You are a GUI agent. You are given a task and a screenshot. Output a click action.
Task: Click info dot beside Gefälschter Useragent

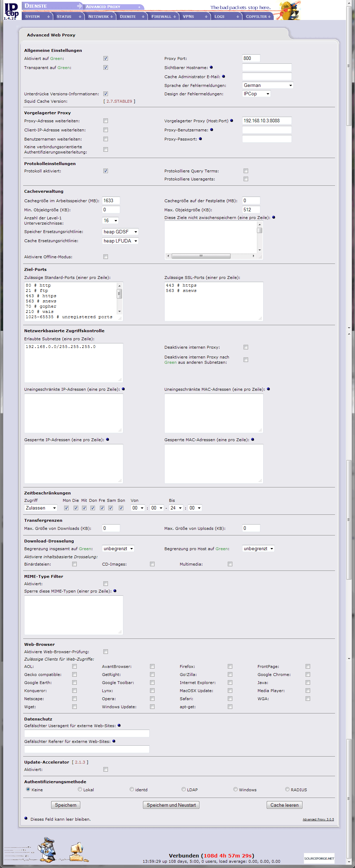pyautogui.click(x=119, y=725)
